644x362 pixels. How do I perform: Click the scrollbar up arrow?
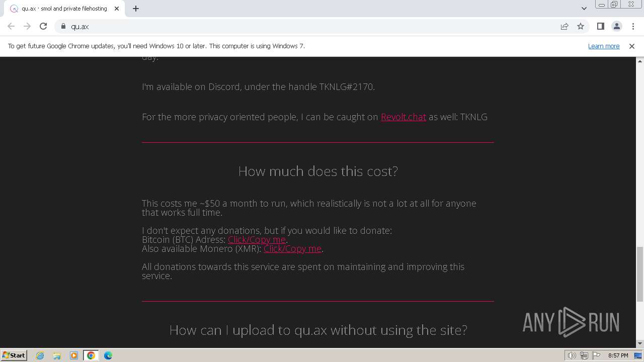click(x=640, y=61)
